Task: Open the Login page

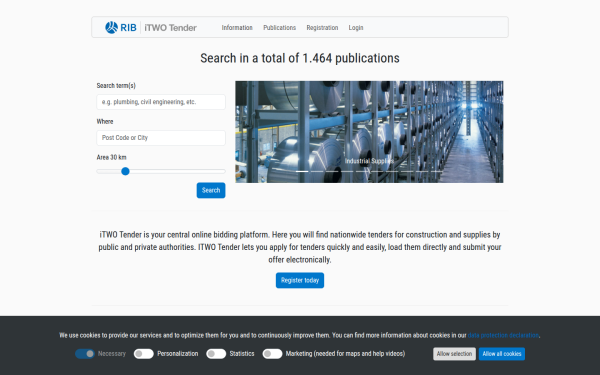Action: point(356,28)
